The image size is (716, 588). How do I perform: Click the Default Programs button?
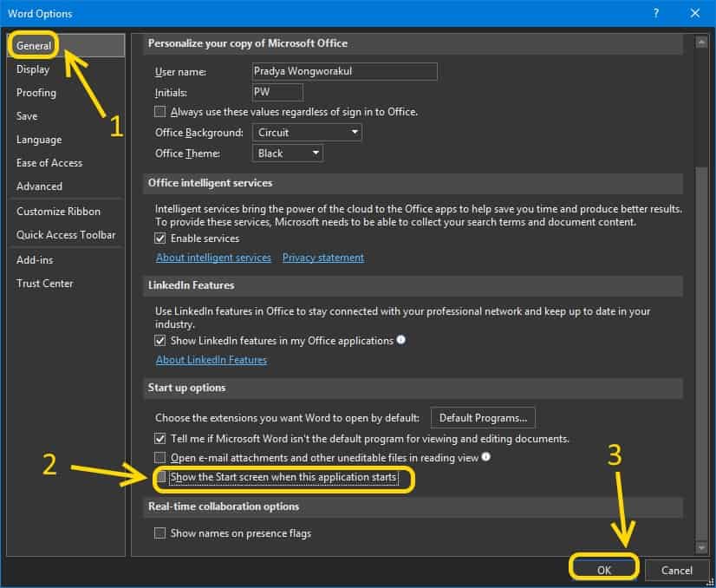[483, 418]
